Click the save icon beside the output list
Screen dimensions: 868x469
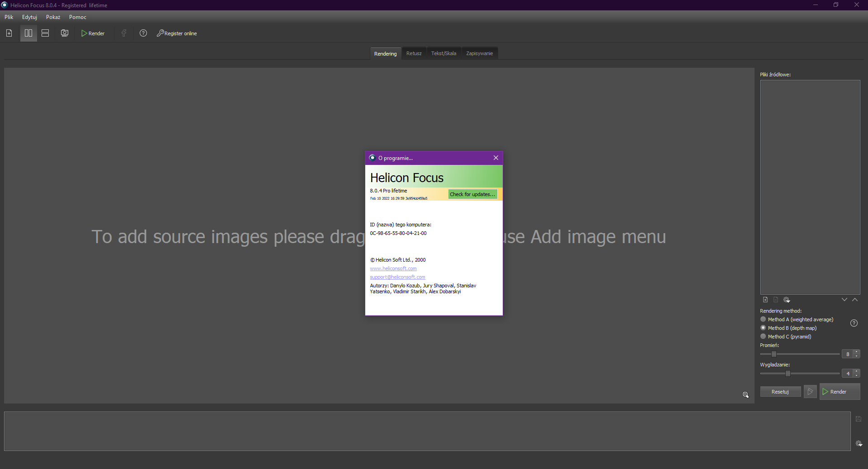point(859,419)
